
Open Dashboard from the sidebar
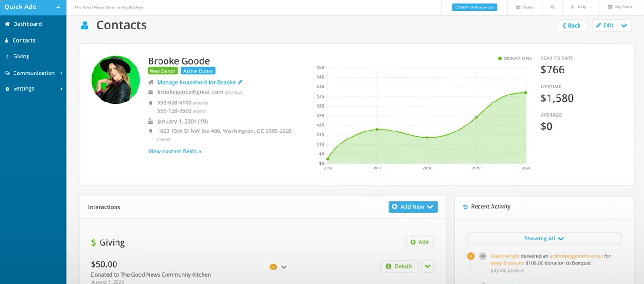[x=27, y=24]
